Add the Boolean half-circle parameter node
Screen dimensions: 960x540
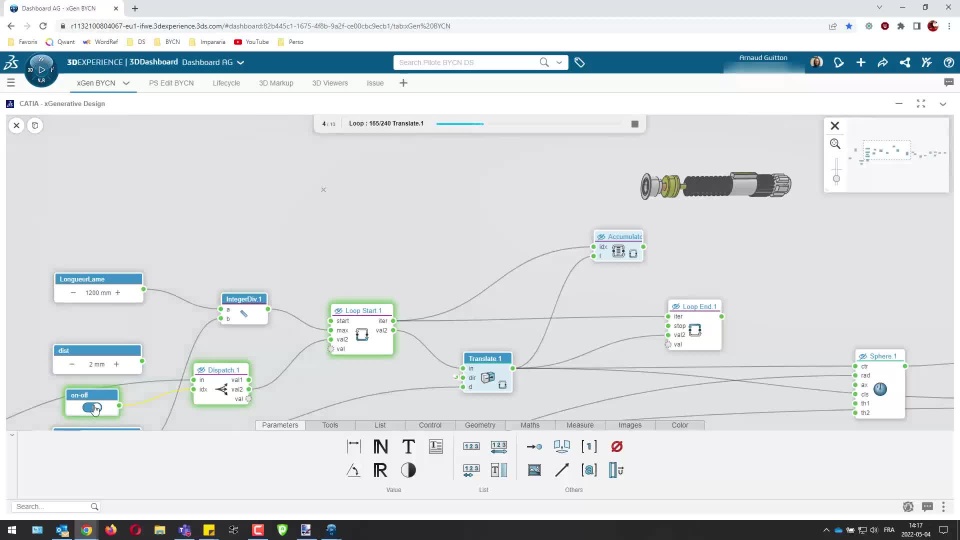[408, 470]
